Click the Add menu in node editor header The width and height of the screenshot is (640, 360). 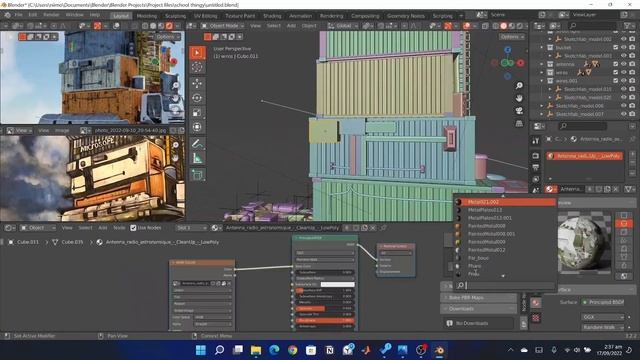click(x=102, y=228)
